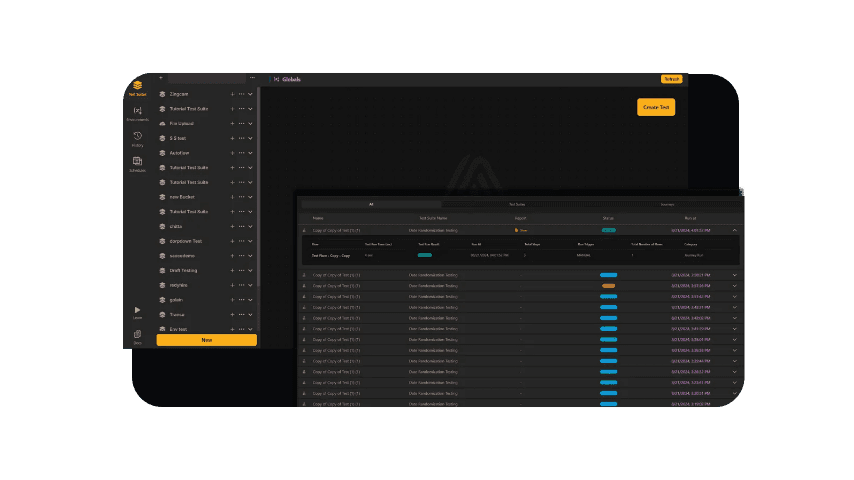Click the Create Test button
The width and height of the screenshot is (854, 480).
[657, 107]
